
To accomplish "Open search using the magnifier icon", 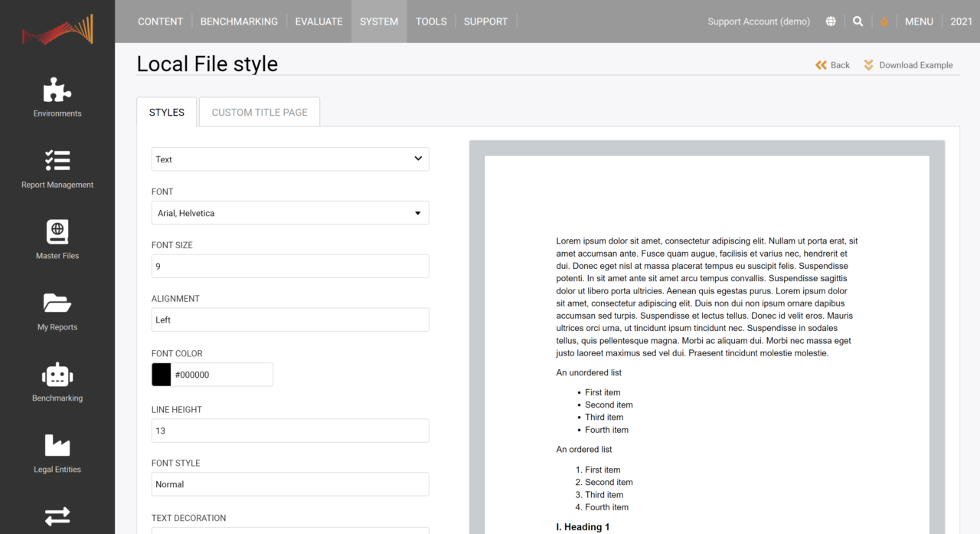I will pos(857,21).
